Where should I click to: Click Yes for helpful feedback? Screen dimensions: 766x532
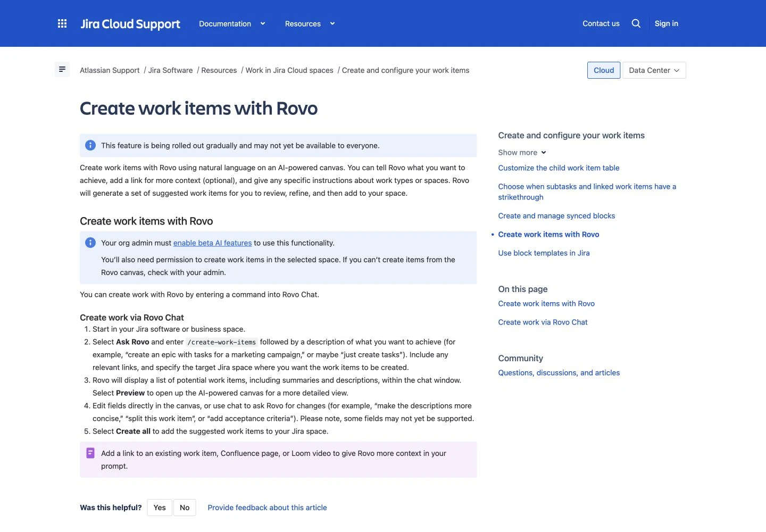tap(160, 508)
